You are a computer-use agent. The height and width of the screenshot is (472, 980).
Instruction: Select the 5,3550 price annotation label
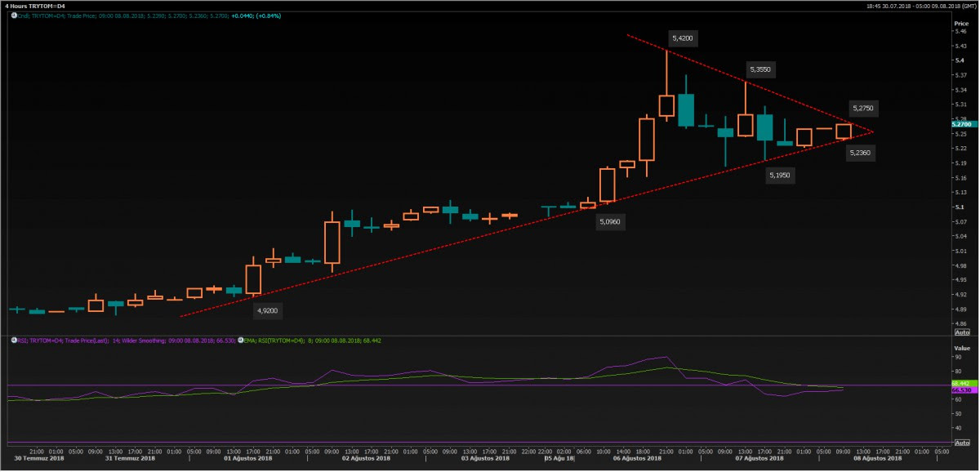tap(759, 70)
